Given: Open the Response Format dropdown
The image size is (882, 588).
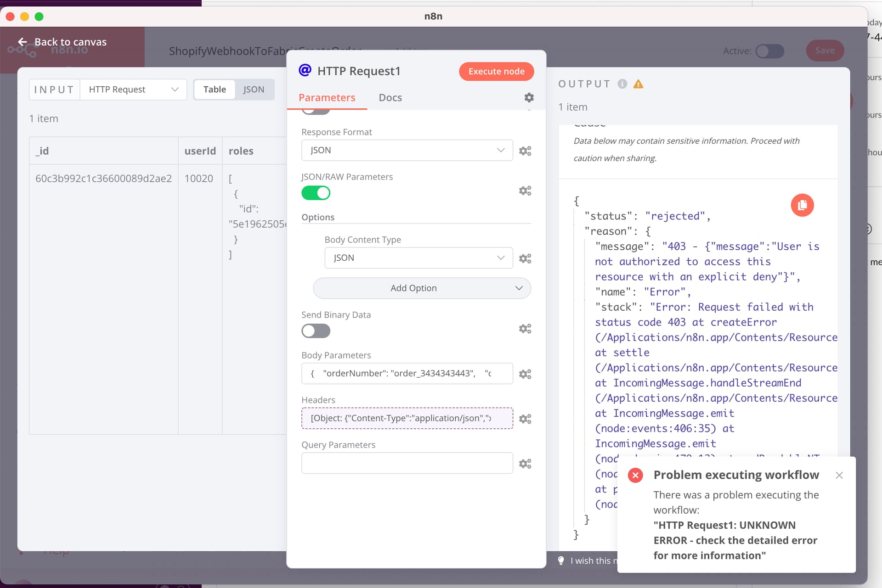Looking at the screenshot, I should pos(407,151).
